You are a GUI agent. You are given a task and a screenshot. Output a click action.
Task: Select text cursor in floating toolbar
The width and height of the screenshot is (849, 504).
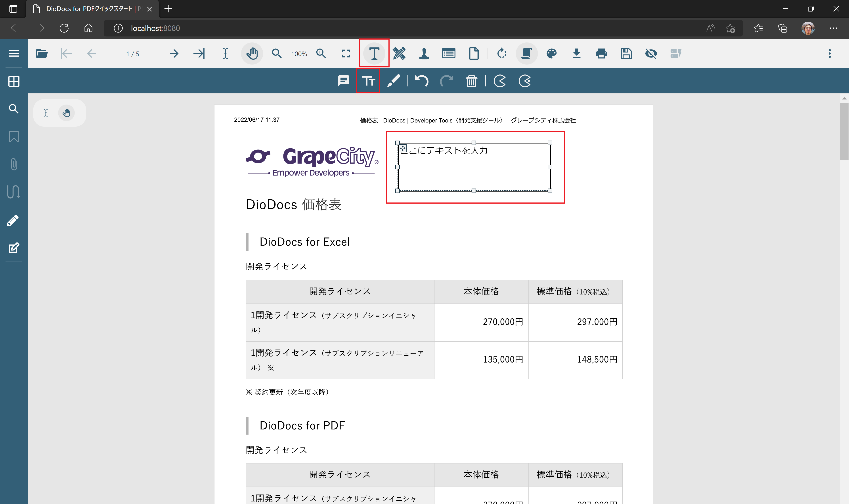[x=46, y=113]
